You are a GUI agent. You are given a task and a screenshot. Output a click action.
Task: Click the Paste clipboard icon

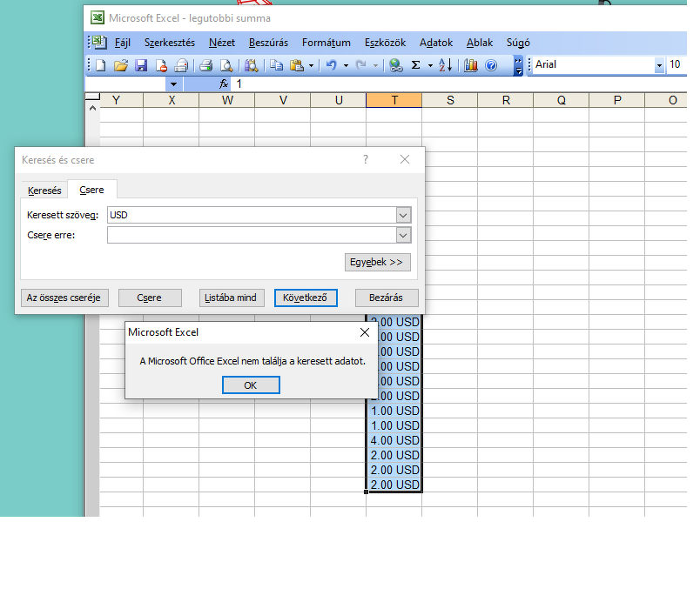tap(297, 65)
